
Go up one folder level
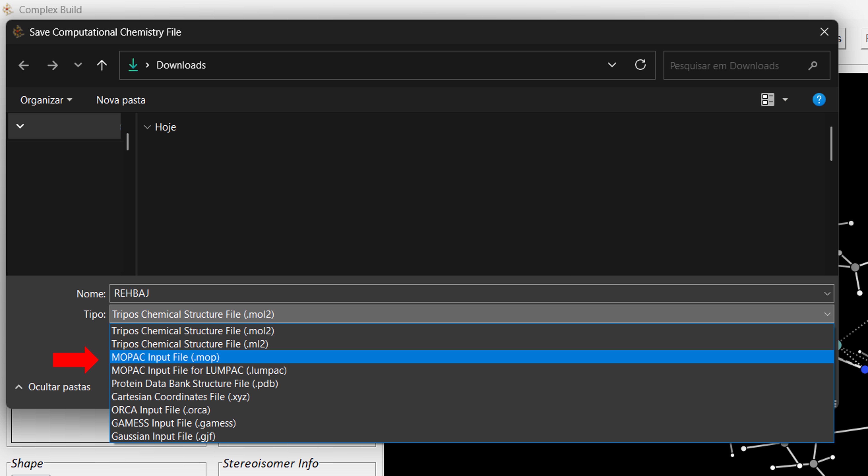click(x=101, y=65)
